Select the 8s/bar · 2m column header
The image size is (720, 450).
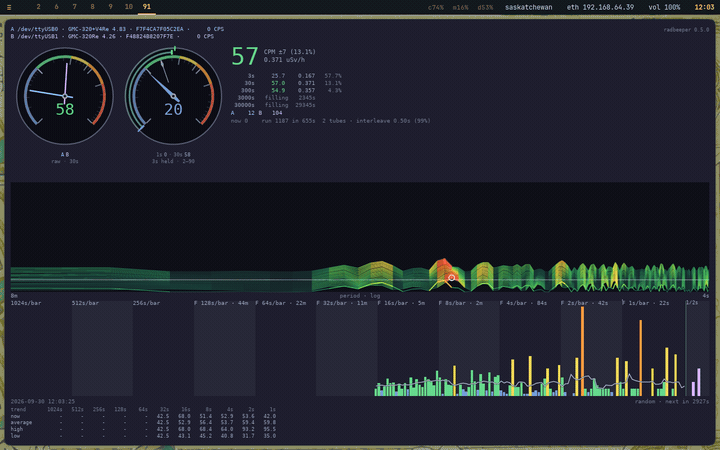[461, 303]
